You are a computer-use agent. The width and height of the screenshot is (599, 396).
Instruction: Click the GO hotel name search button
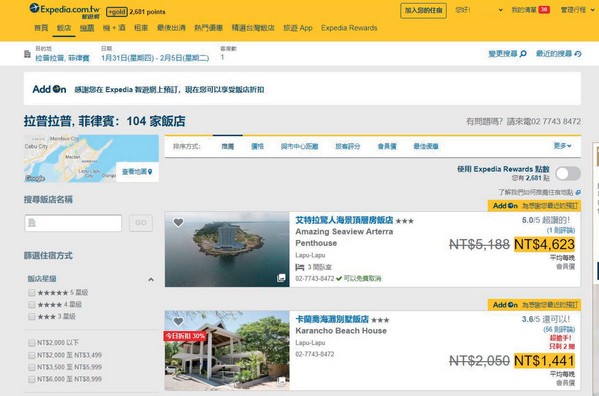(x=141, y=223)
